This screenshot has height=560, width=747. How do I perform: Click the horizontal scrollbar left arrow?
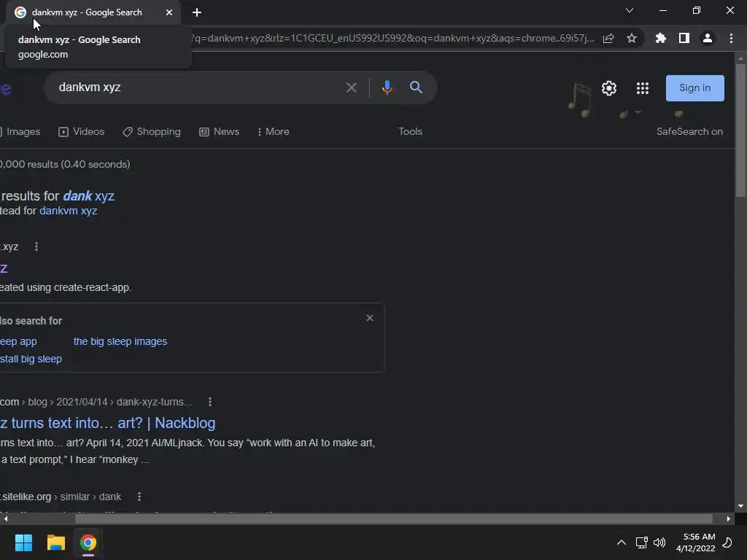[x=6, y=518]
